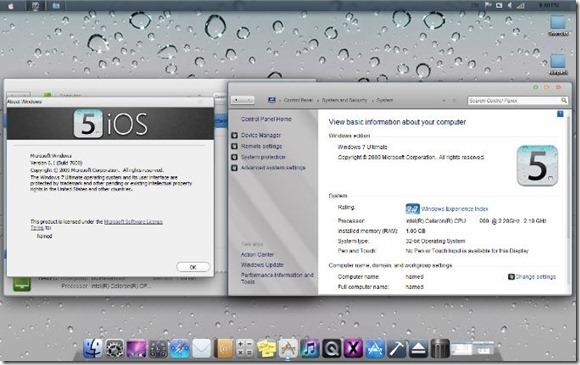Image resolution: width=580 pixels, height=365 pixels.
Task: Open address bar history dropdown arrow
Action: (x=444, y=100)
